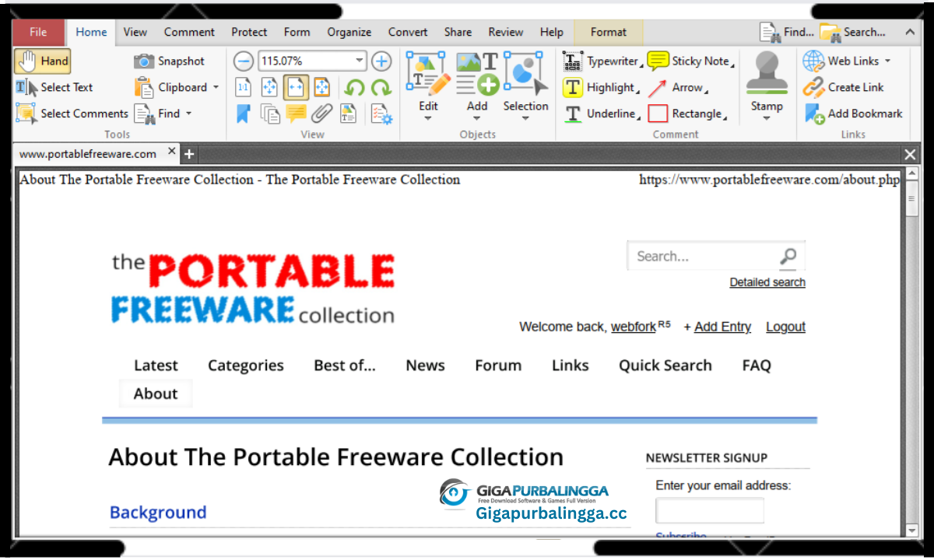Open the File menu
Screen dimensions: 934x560
pos(38,32)
